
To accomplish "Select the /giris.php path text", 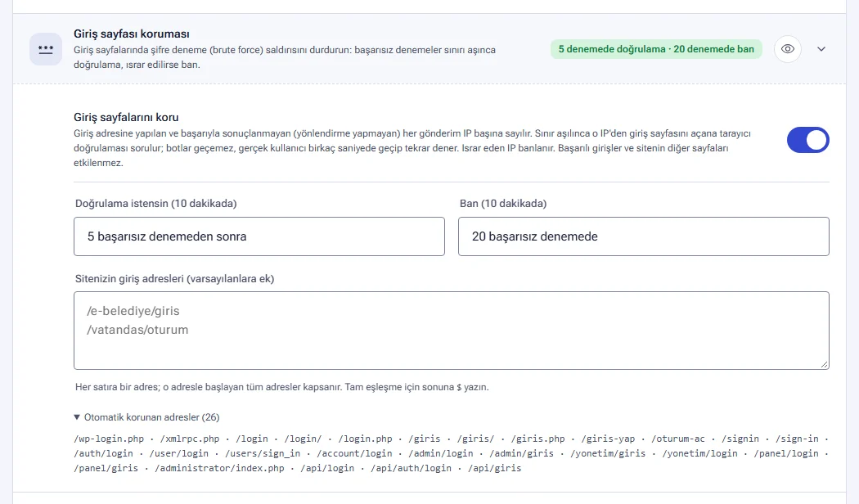I will (538, 439).
